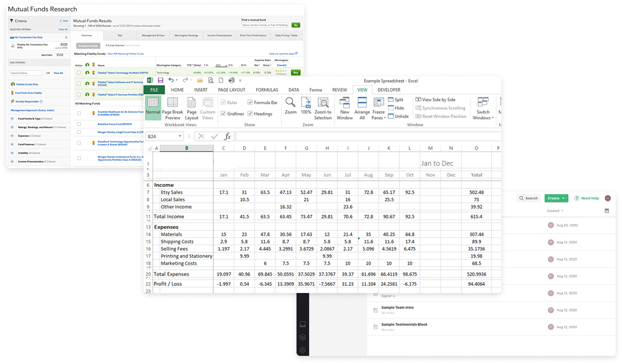Image resolution: width=622 pixels, height=364 pixels.
Task: Click the Clear All criteria link
Action: click(x=63, y=29)
